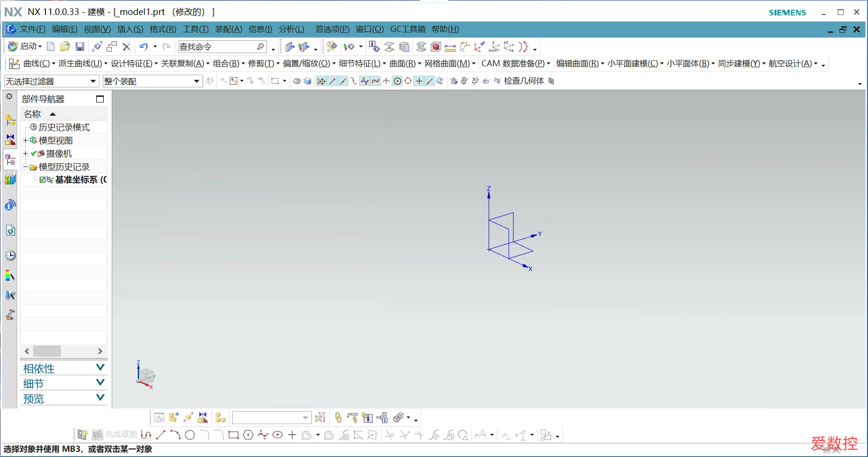
Task: Open the History clock sidebar icon
Action: (10, 255)
